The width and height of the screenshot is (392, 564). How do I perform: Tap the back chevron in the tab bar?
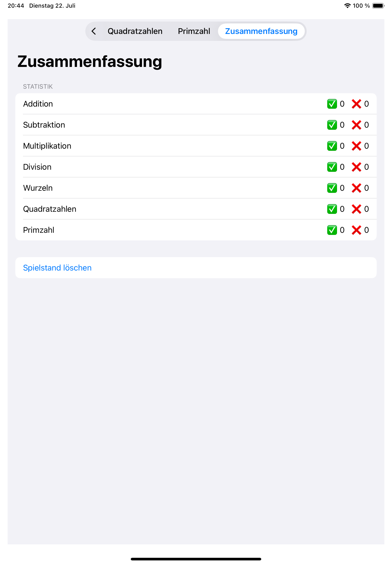click(x=94, y=31)
